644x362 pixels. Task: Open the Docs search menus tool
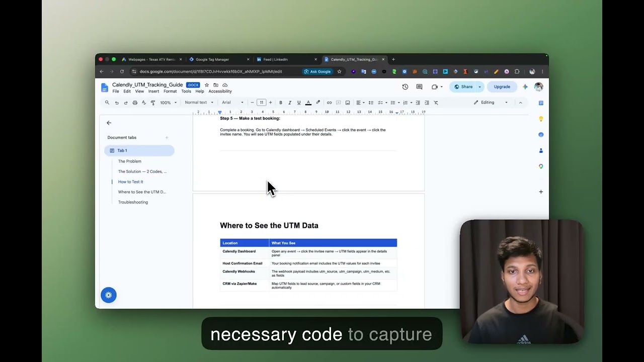(107, 103)
